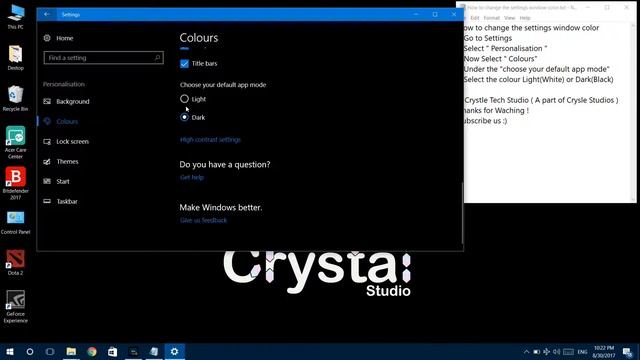Click the volume icon in system tray
The width and height of the screenshot is (640, 360).
click(556, 352)
